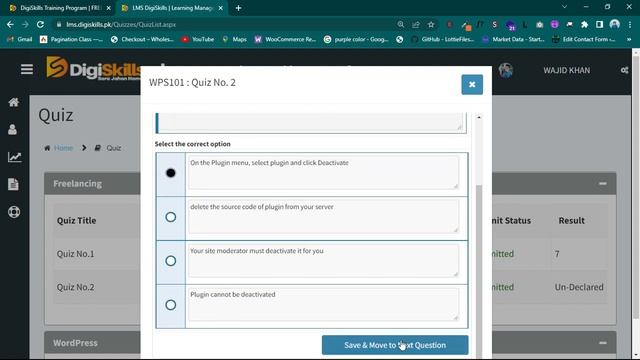Open Market Data bookmark
640x360 pixels.
[x=513, y=39]
